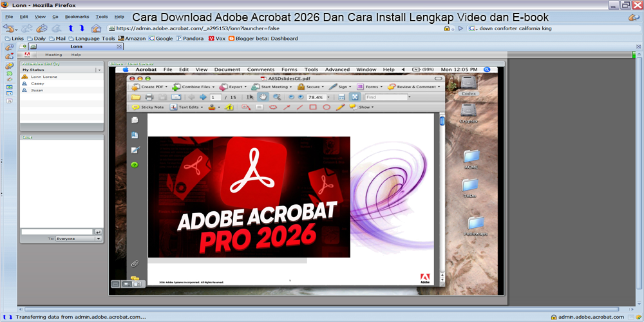This screenshot has width=644, height=322.
Task: Click the scrolling pages view icon
Action: coord(341,97)
